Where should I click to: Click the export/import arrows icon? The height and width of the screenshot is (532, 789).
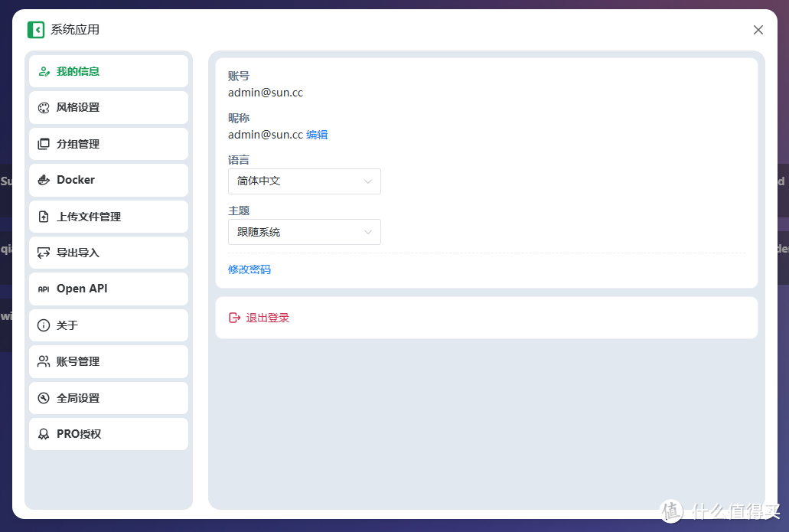click(x=44, y=253)
